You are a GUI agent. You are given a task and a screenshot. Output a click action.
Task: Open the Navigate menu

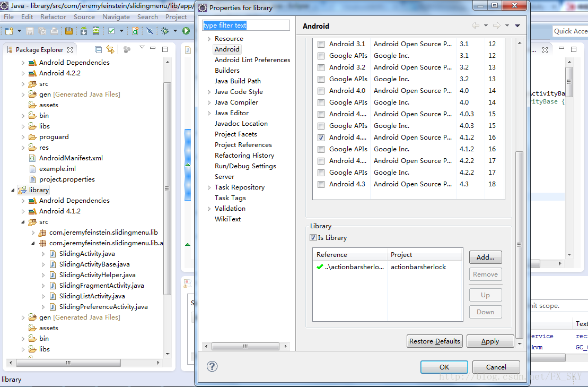(116, 17)
